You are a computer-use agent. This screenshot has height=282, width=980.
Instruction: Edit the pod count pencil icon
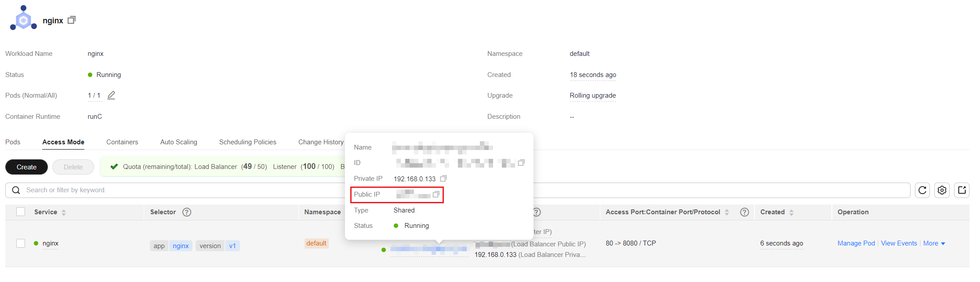[111, 95]
